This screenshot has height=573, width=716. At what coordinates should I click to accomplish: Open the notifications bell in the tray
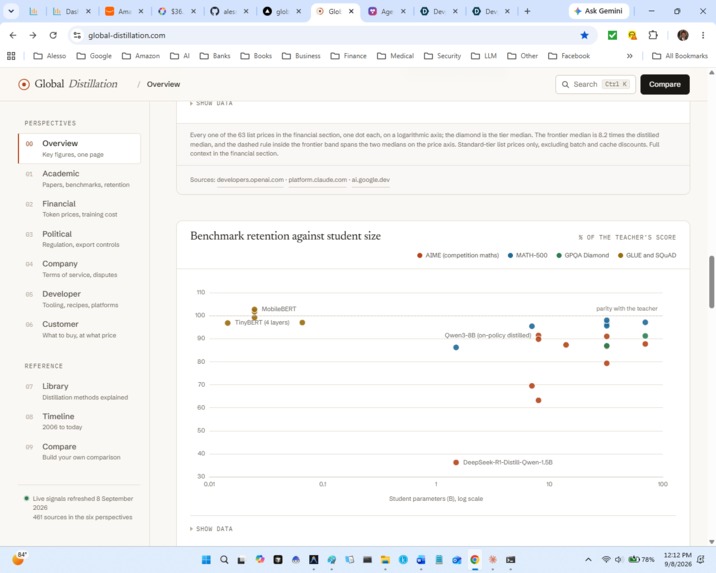(700, 559)
